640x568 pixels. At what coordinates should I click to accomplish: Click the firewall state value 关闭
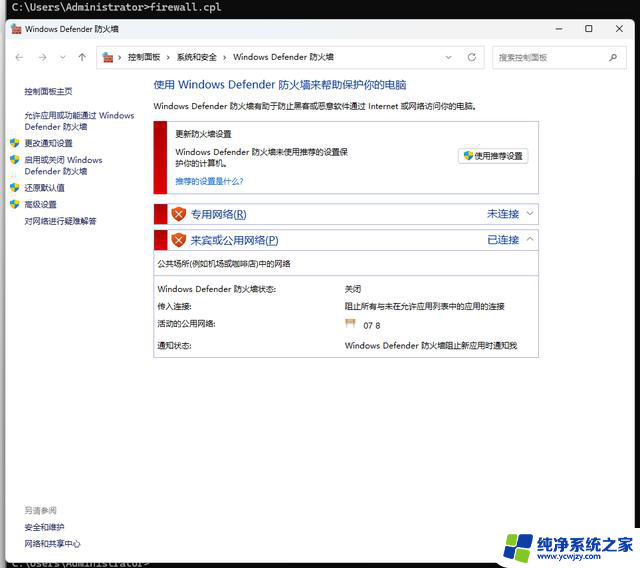(353, 289)
